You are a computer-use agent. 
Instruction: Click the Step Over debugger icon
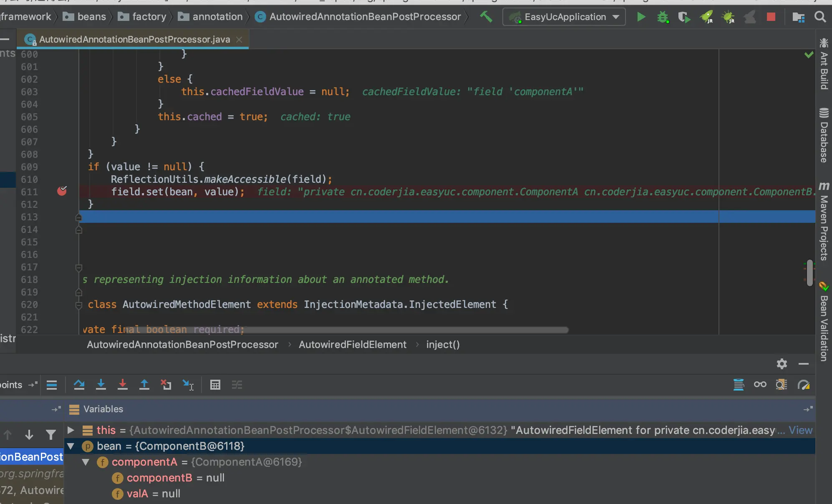[x=79, y=385]
